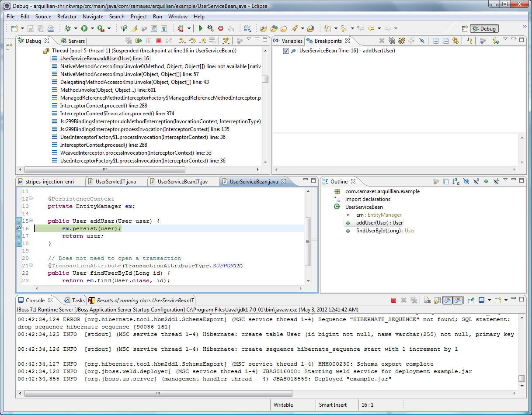Click the Debug bug icon in main toolbar
The height and width of the screenshot is (415, 532).
(x=68, y=28)
